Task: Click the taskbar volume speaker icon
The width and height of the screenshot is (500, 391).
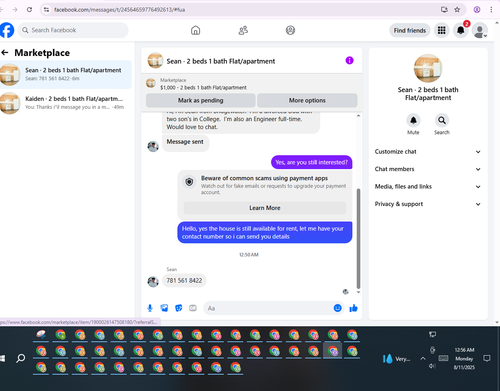Action: pyautogui.click(x=432, y=366)
